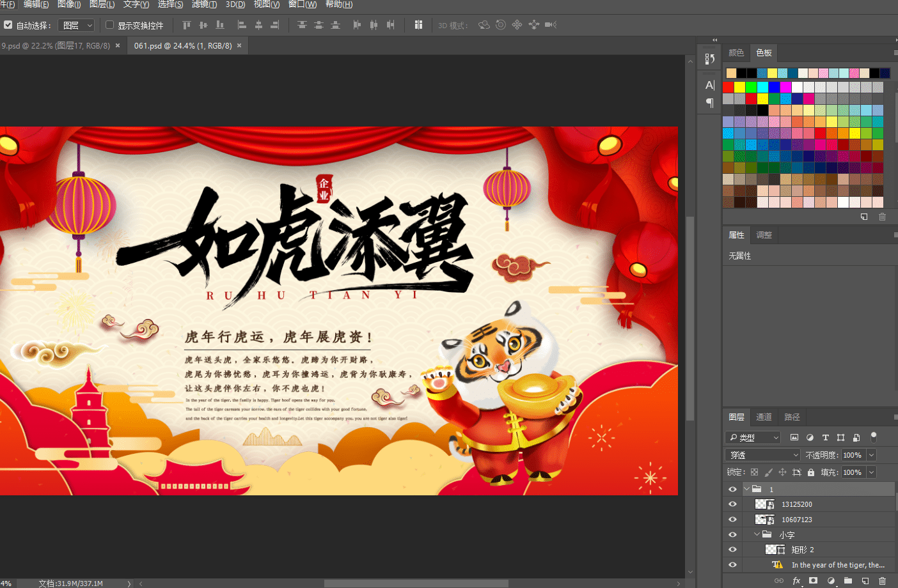The width and height of the screenshot is (898, 588).
Task: Open the 不透明度 opacity dropdown arrow
Action: tap(871, 455)
